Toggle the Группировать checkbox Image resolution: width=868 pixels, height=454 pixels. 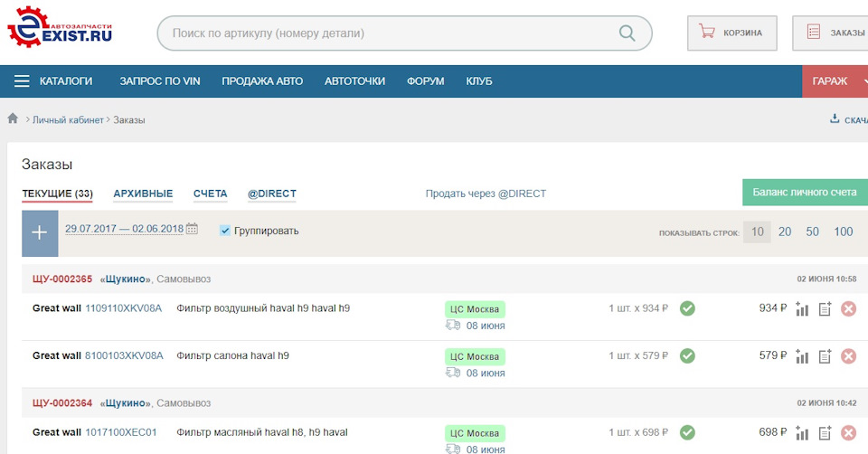pyautogui.click(x=225, y=231)
